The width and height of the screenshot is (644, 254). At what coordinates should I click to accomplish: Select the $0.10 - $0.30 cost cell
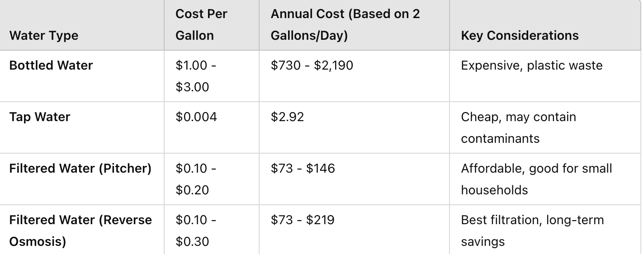point(196,230)
